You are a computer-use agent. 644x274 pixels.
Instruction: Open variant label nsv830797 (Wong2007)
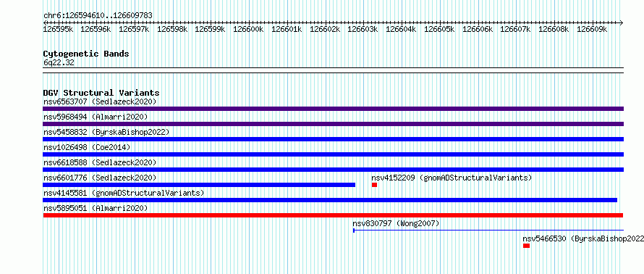pos(396,223)
